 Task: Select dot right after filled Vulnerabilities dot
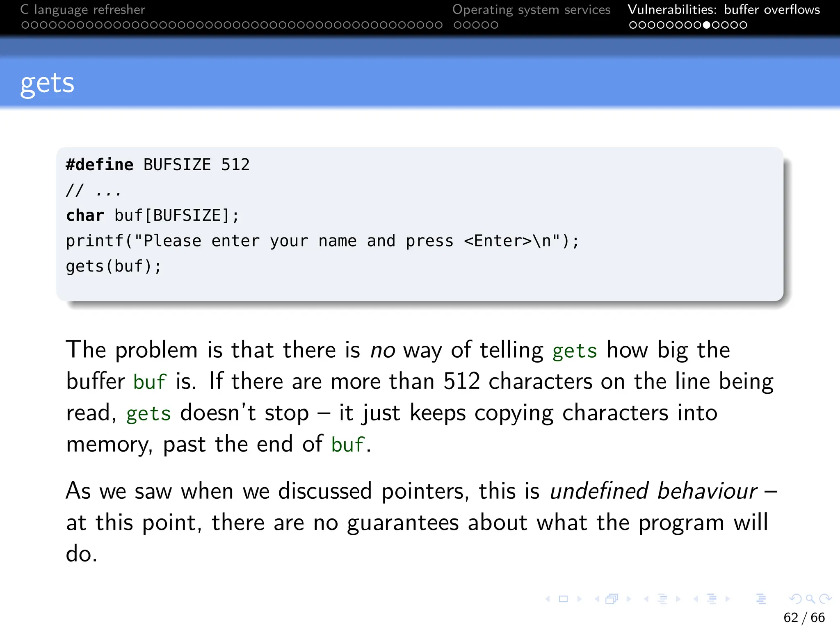click(716, 25)
